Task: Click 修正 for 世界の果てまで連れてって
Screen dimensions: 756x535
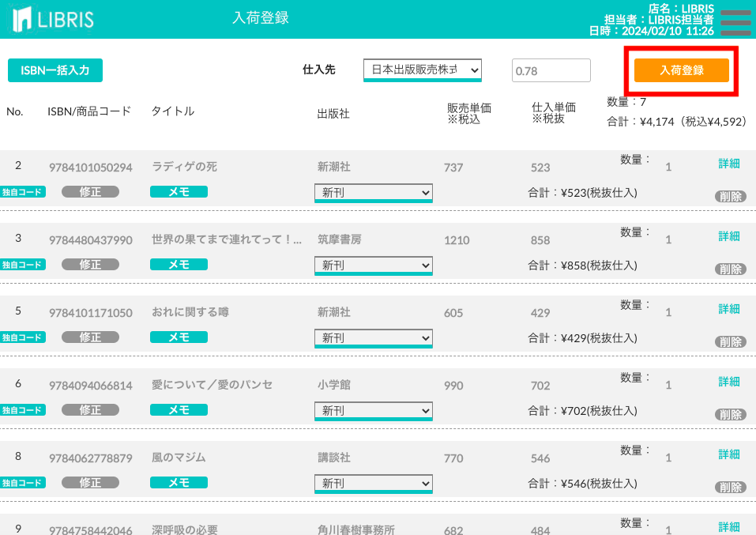Action: pos(90,265)
